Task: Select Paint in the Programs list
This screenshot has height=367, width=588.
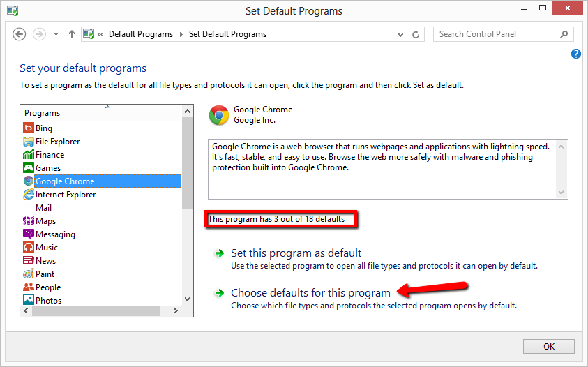Action: [x=45, y=274]
